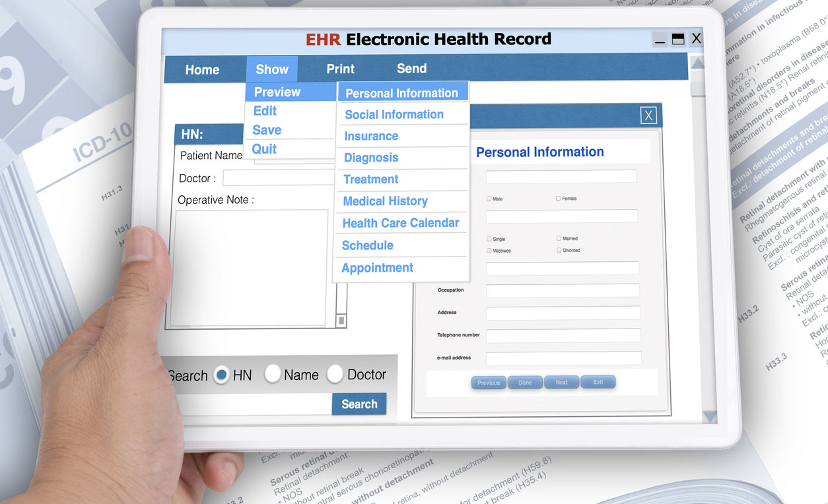Choose the Name search radio button
This screenshot has width=828, height=504.
(x=273, y=374)
